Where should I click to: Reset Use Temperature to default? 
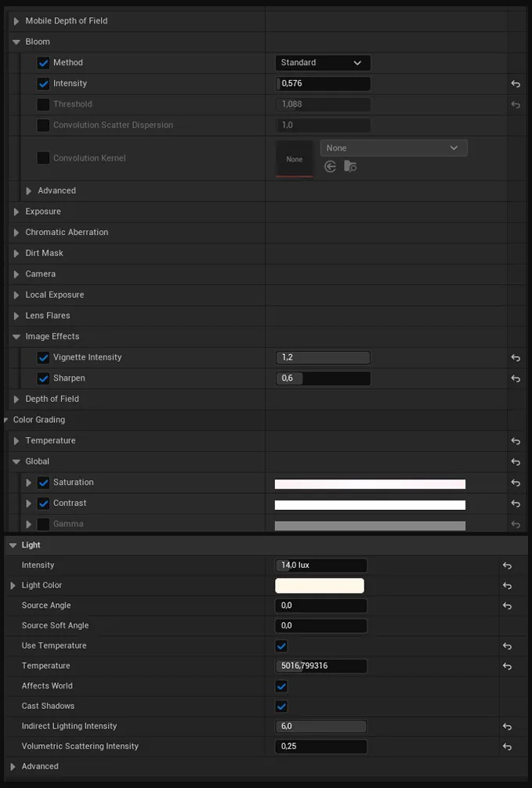tap(508, 646)
